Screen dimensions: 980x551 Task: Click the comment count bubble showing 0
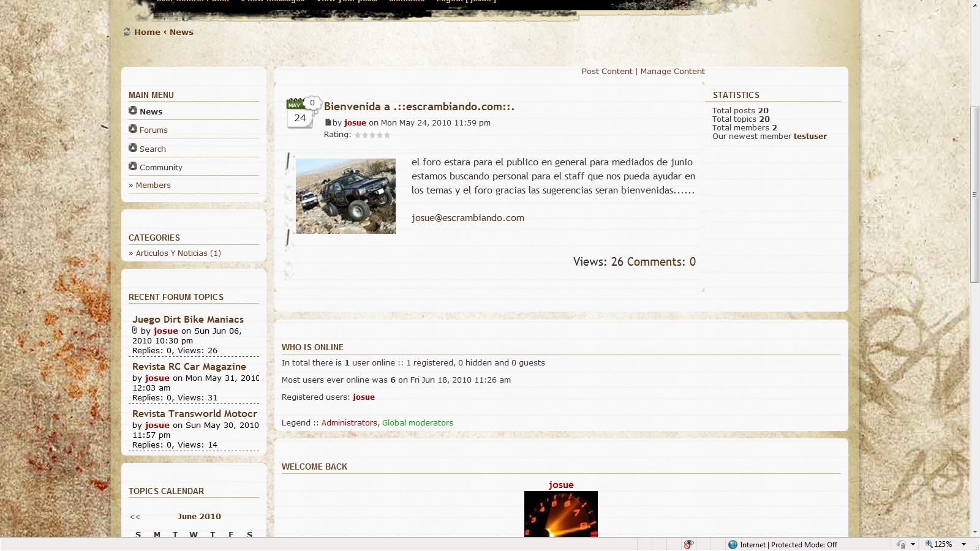tap(312, 102)
